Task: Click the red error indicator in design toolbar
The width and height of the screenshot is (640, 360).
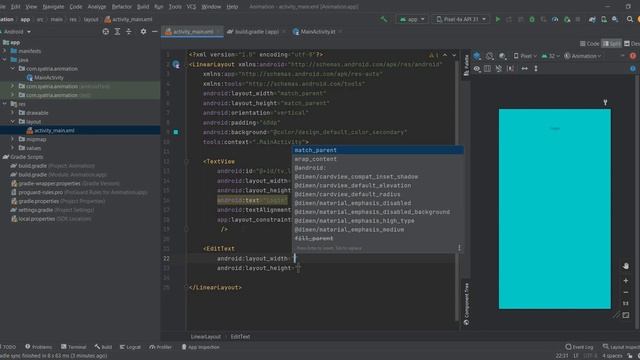Action: tap(633, 56)
